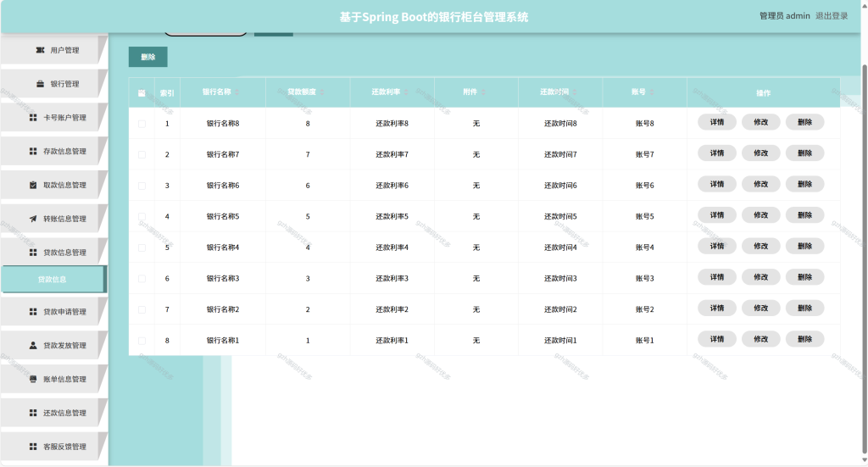Viewport: 868px width, 467px height.
Task: Click the 用户管理 sidebar icon
Action: tap(40, 50)
